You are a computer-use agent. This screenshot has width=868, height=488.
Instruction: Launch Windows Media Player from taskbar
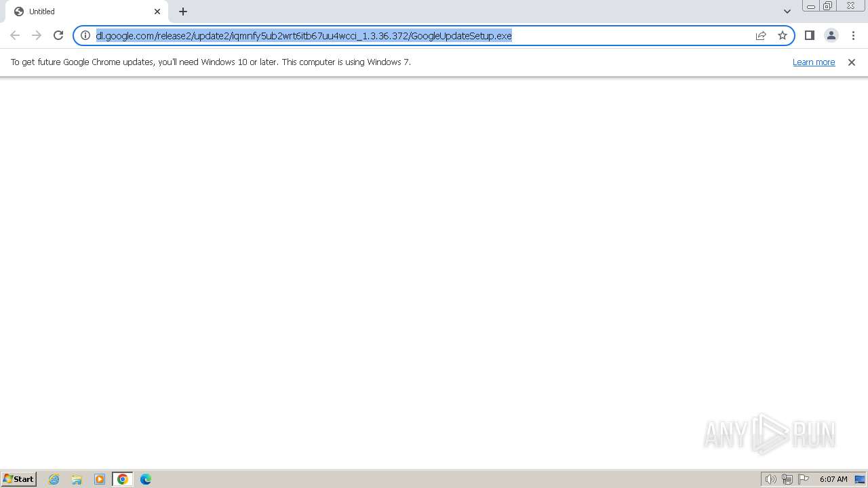100,479
